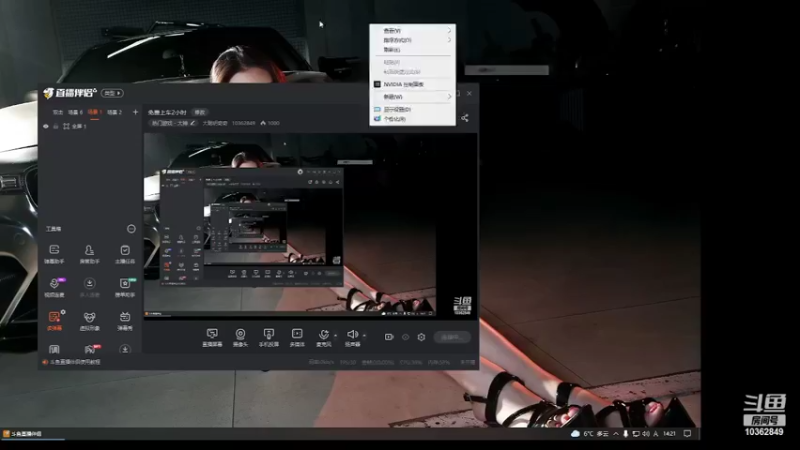This screenshot has height=450, width=800.
Task: Toggle lock on 全屏1 source
Action: (56, 126)
